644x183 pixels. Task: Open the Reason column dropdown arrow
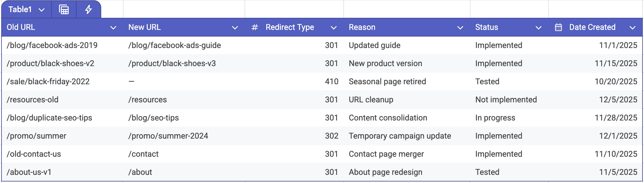pos(460,28)
